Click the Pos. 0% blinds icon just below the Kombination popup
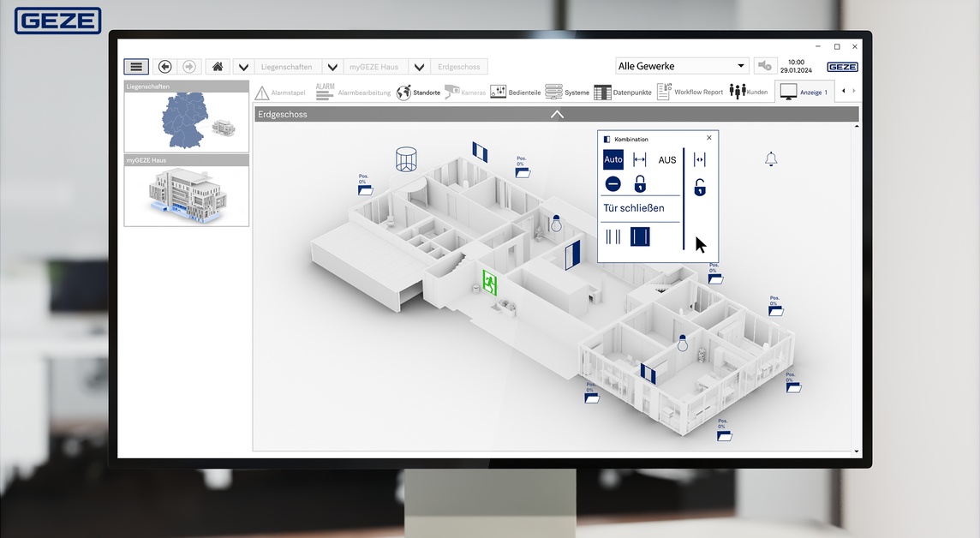The width and height of the screenshot is (980, 538). [x=715, y=273]
